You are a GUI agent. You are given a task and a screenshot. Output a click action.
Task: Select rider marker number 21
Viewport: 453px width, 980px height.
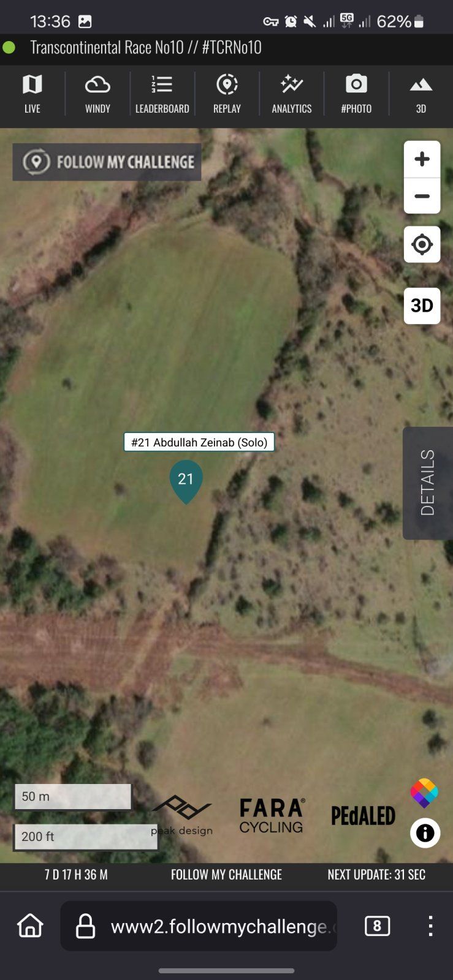point(186,481)
